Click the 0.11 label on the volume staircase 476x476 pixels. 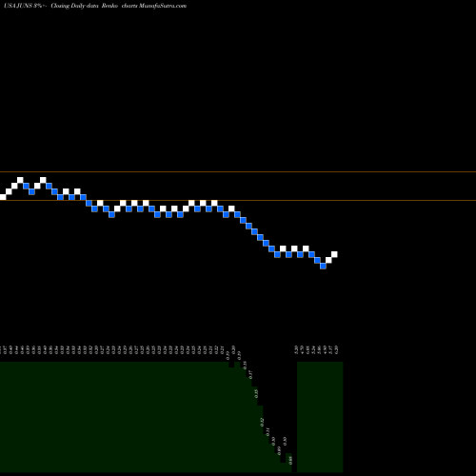pyautogui.click(x=268, y=431)
